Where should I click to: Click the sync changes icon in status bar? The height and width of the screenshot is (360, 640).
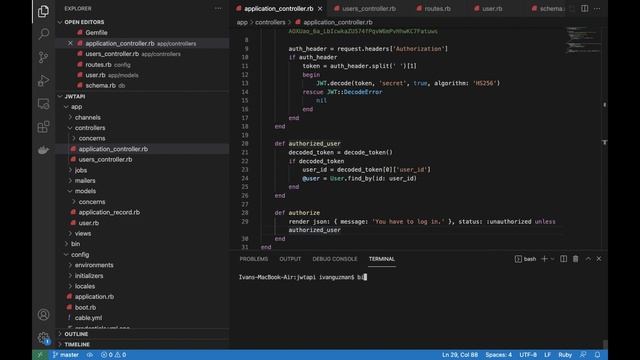tap(89, 355)
